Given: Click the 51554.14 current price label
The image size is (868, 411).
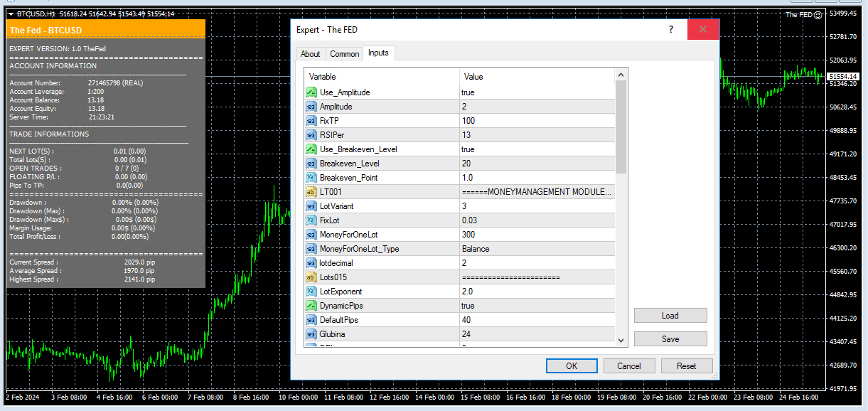Looking at the screenshot, I should [x=842, y=76].
